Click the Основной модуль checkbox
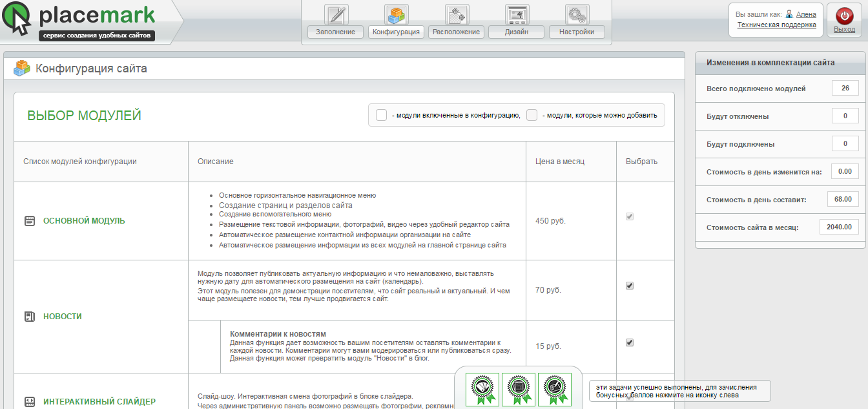Image resolution: width=868 pixels, height=409 pixels. [630, 217]
